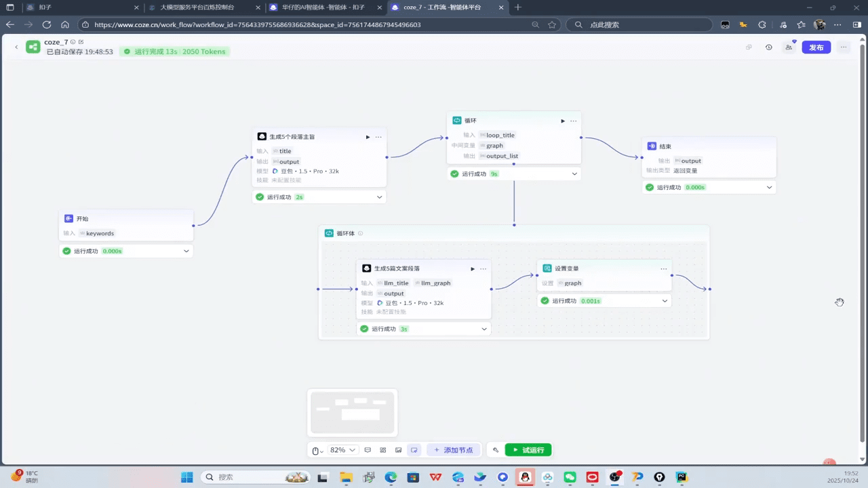The height and width of the screenshot is (488, 868).
Task: Run the 生成5个段落主旨 node alone
Action: (x=368, y=137)
